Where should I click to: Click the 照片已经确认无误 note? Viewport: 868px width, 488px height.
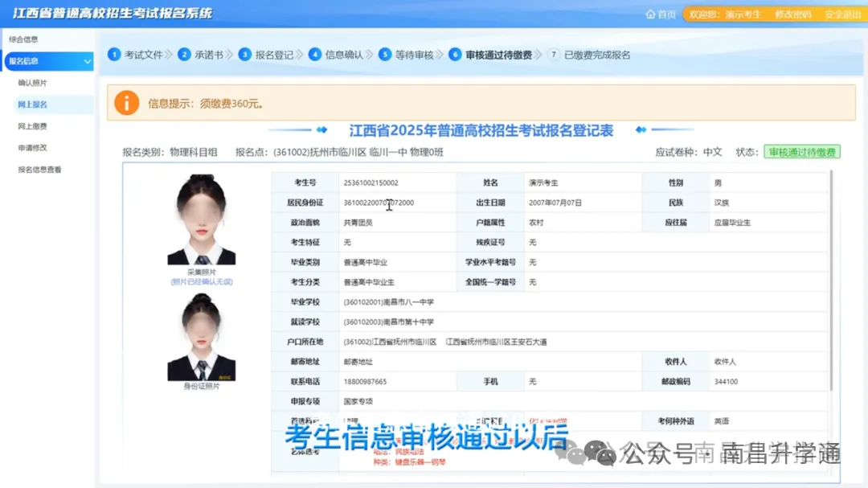(x=202, y=282)
